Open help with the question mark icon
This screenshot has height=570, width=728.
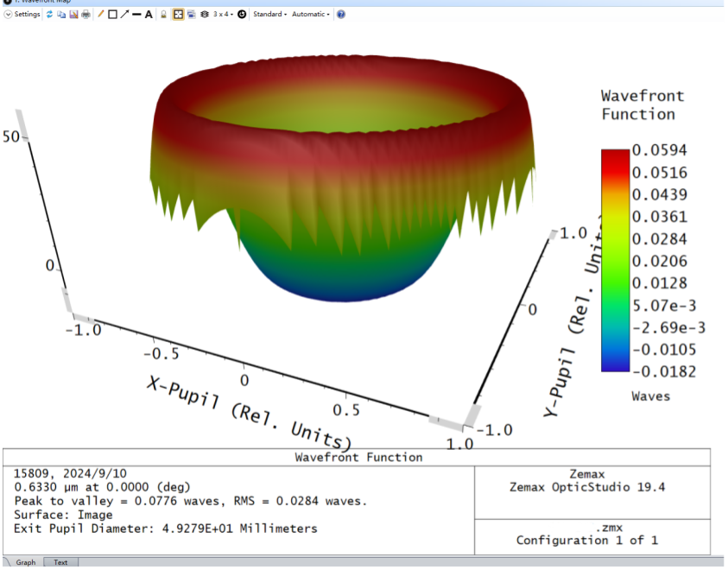341,15
